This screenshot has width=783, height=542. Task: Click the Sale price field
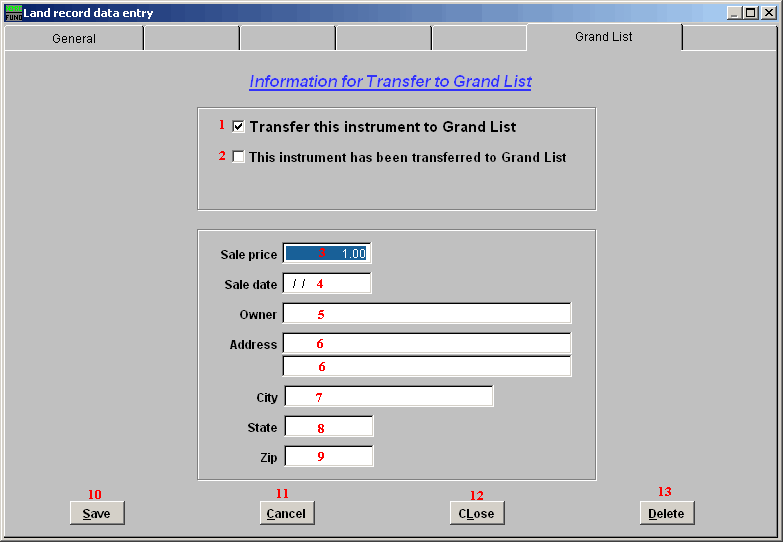pos(327,254)
